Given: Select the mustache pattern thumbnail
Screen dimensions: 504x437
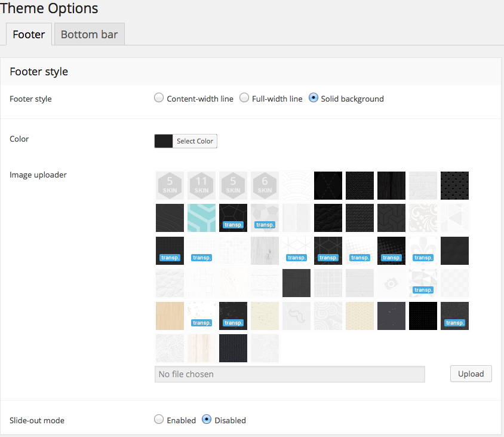Looking at the screenshot, I should click(x=296, y=316).
